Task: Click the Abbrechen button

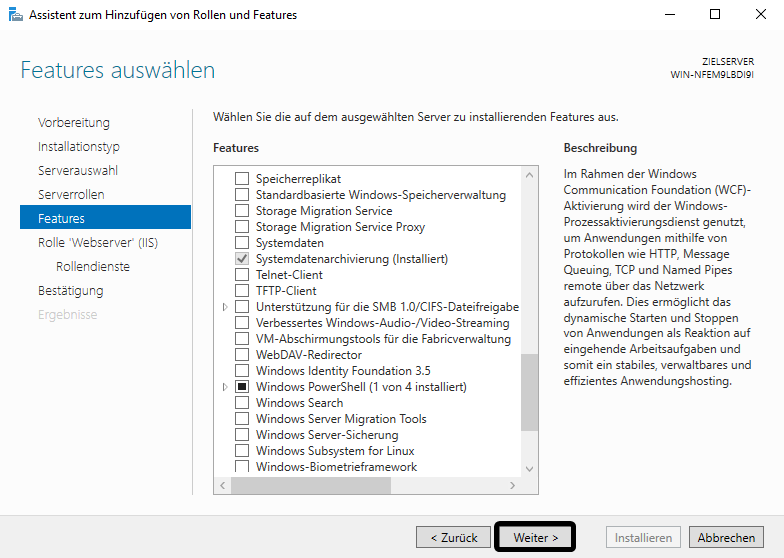Action: pyautogui.click(x=726, y=538)
